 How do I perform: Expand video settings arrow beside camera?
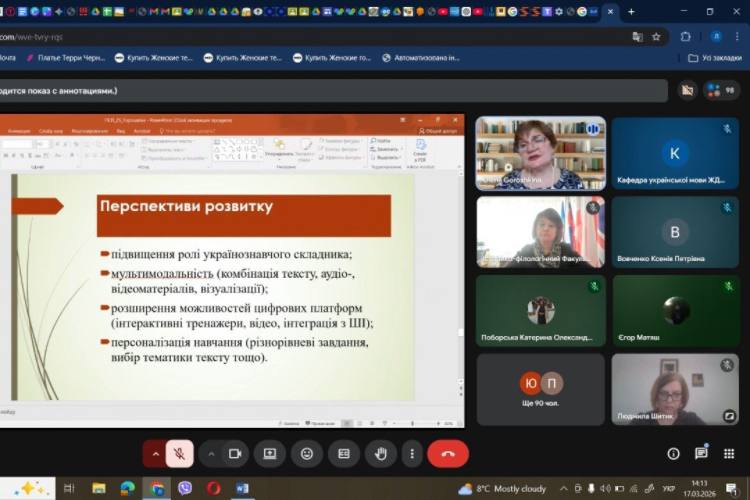(211, 453)
